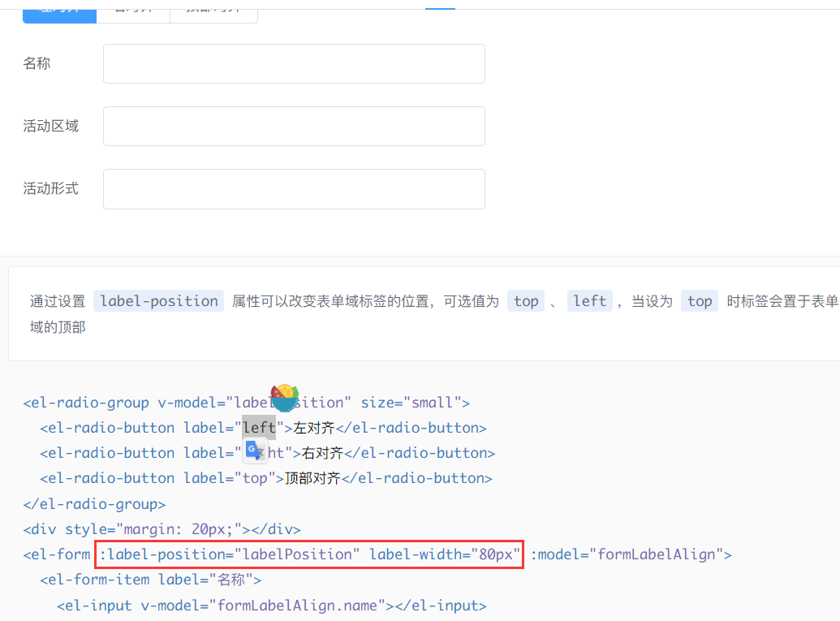Click the Google Translate icon over the code

255,449
